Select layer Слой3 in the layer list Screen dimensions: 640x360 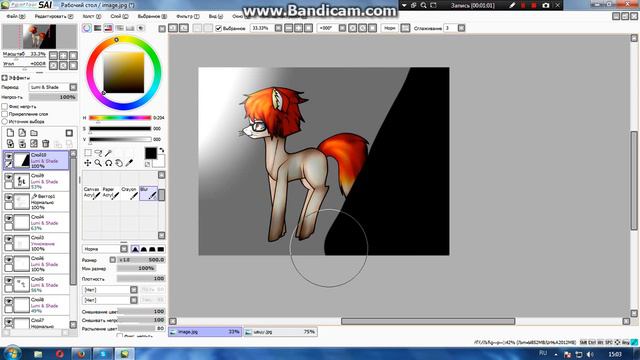pos(36,243)
